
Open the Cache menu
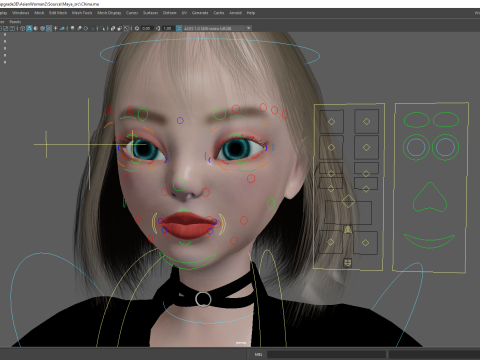pyautogui.click(x=219, y=13)
